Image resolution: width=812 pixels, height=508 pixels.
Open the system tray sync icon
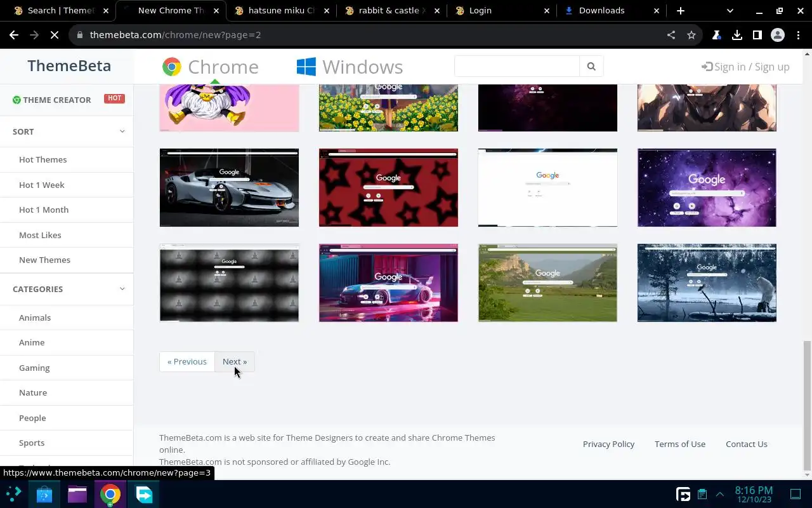pyautogui.click(x=683, y=494)
